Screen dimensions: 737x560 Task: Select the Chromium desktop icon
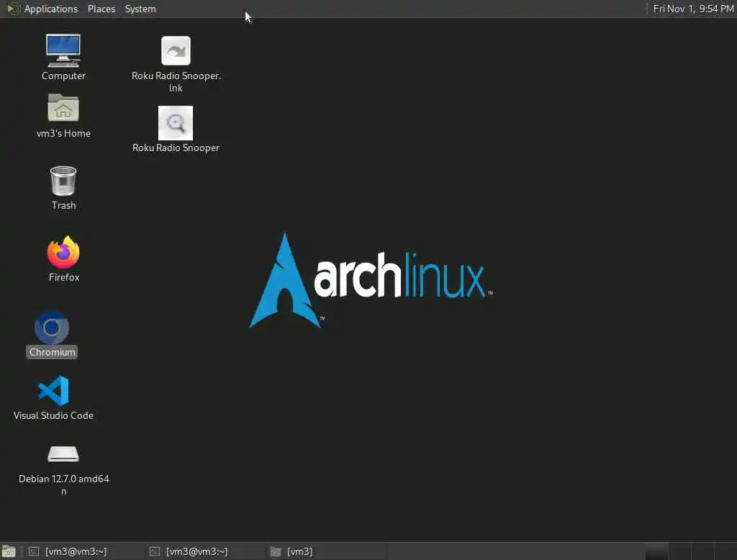click(52, 328)
